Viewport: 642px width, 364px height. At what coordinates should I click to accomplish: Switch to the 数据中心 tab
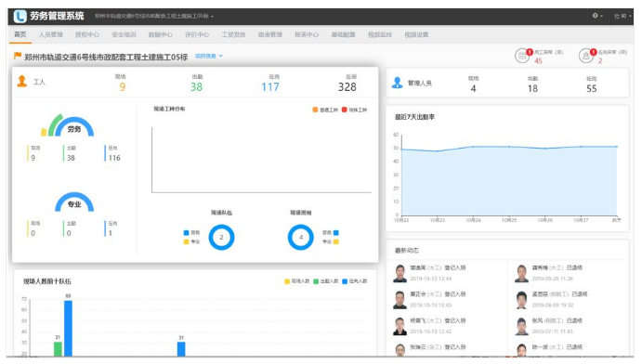tap(161, 34)
